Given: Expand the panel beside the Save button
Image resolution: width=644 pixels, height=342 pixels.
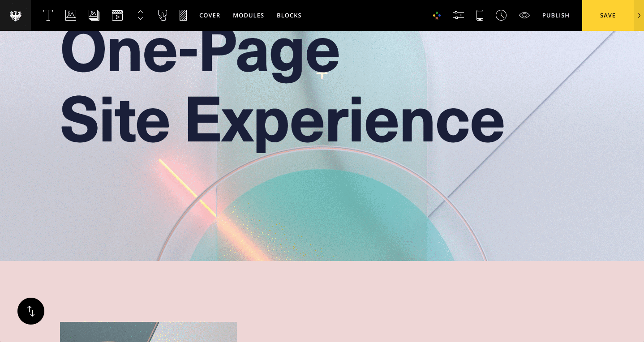Looking at the screenshot, I should tap(639, 15).
